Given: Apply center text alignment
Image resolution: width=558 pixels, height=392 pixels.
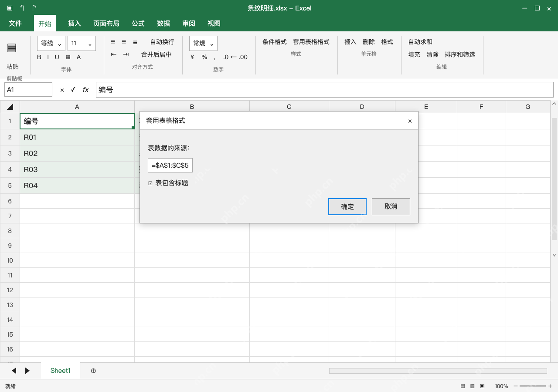Looking at the screenshot, I should click(124, 42).
